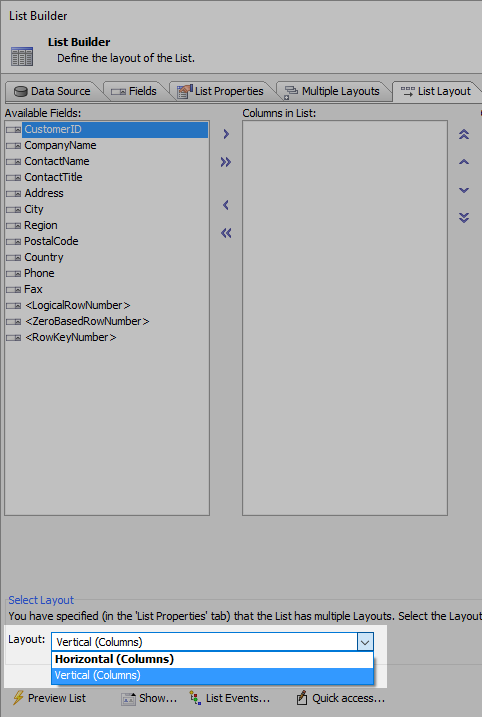Image resolution: width=482 pixels, height=717 pixels.
Task: Move column to top with double up arrow
Action: 464,134
